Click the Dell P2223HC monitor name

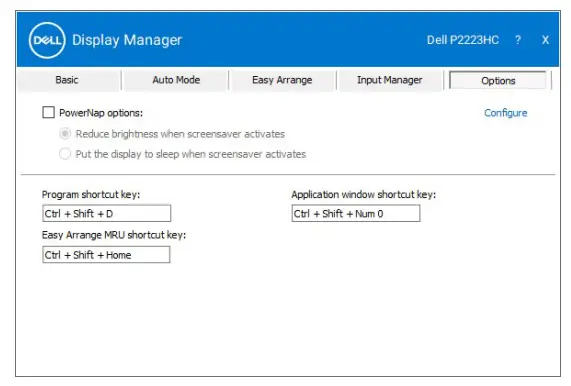462,40
